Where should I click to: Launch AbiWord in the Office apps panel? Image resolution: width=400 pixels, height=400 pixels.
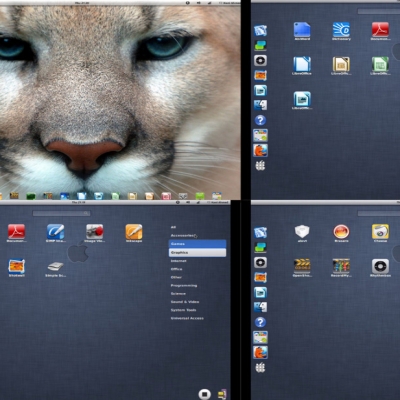302,30
